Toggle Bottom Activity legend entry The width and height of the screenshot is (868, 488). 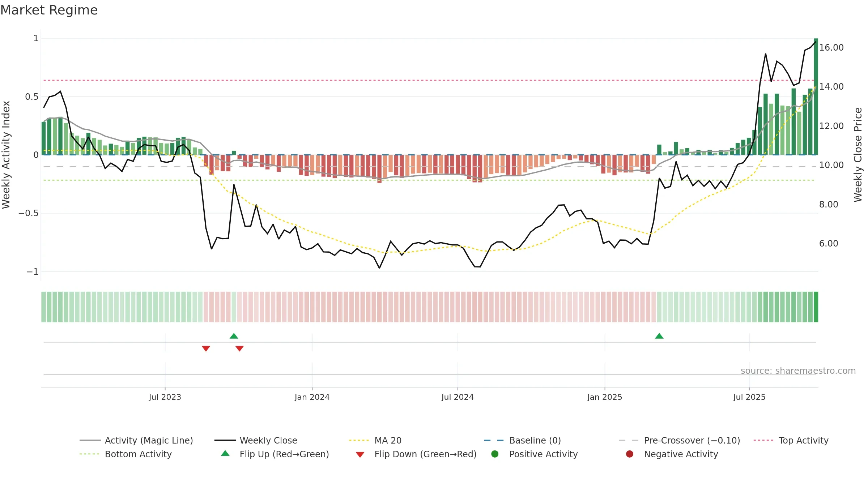[x=125, y=454]
